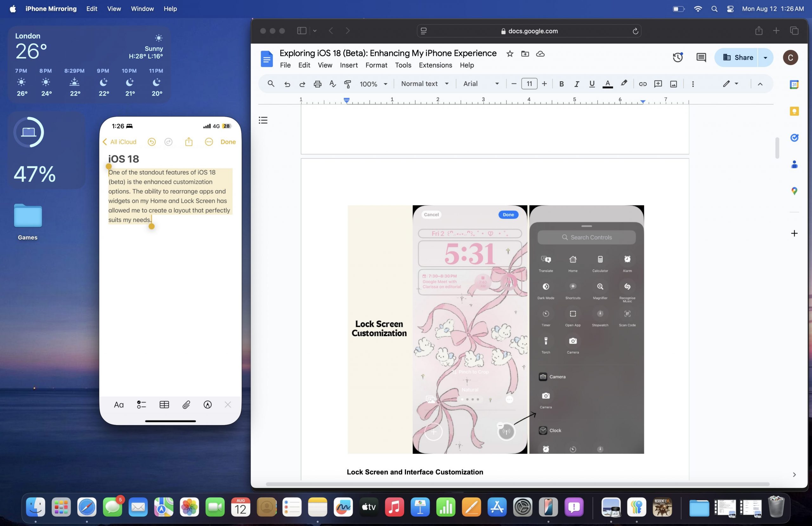Open the Google account avatar C

tap(790, 57)
